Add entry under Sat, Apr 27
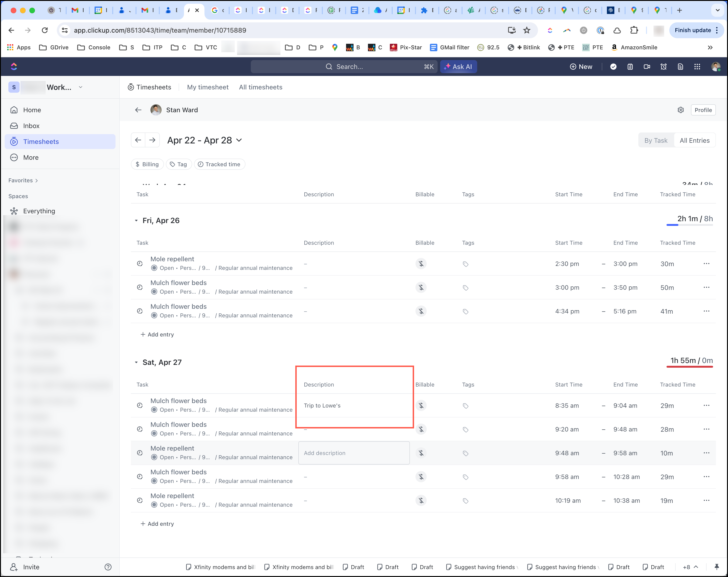The width and height of the screenshot is (728, 577). (x=157, y=524)
